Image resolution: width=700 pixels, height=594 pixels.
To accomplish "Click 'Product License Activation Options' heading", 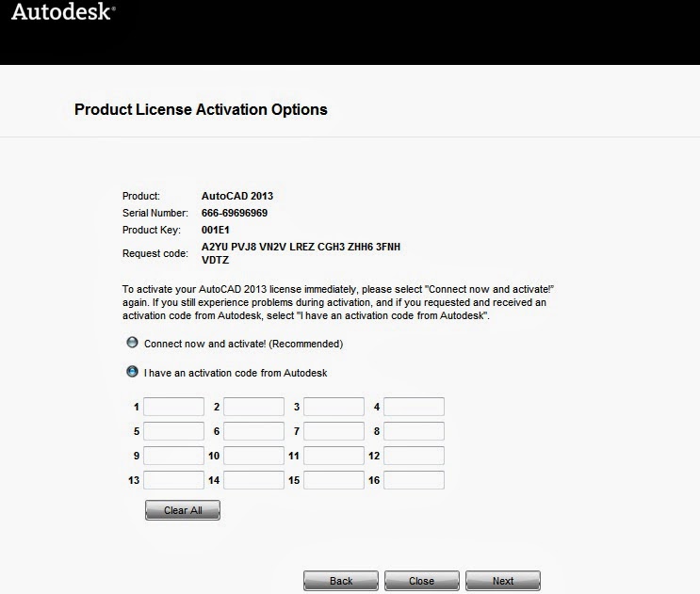I will [201, 110].
